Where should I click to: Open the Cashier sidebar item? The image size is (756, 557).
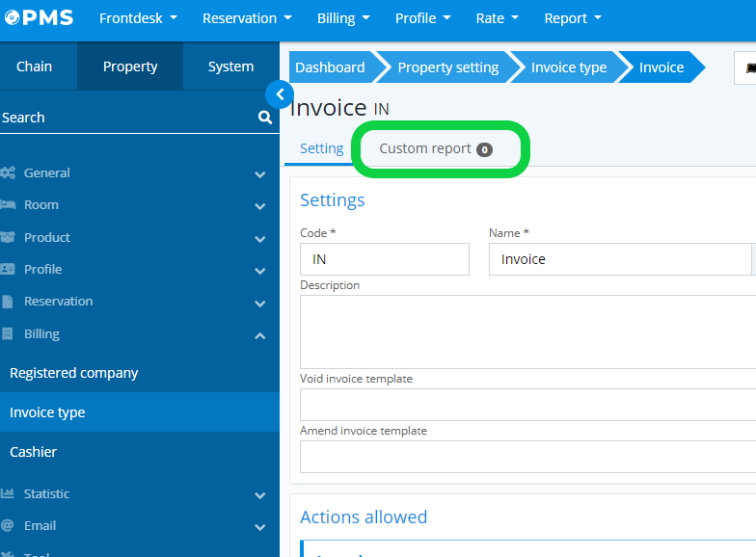[34, 452]
